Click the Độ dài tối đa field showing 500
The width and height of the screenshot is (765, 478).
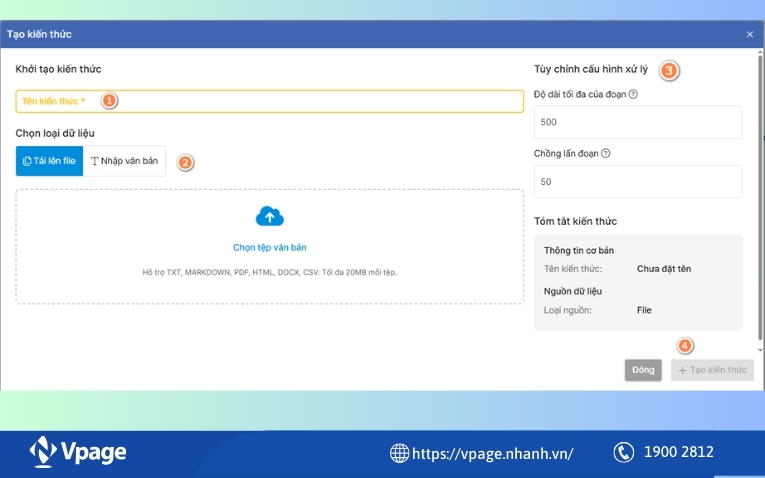638,122
